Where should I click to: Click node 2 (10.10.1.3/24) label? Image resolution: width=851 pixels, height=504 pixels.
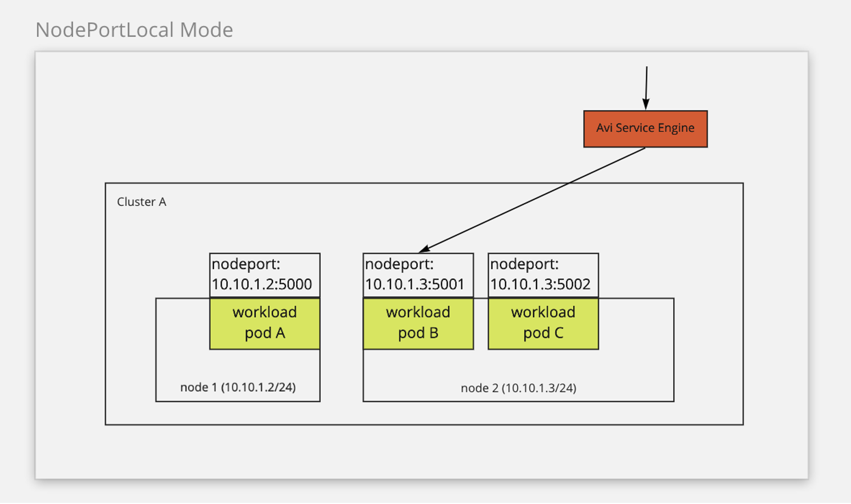pyautogui.click(x=518, y=388)
